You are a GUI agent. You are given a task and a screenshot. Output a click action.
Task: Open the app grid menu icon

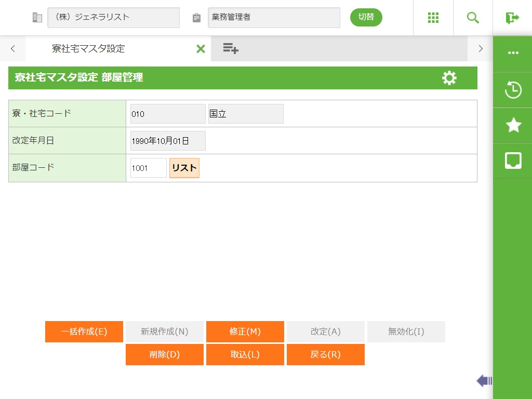(x=433, y=18)
